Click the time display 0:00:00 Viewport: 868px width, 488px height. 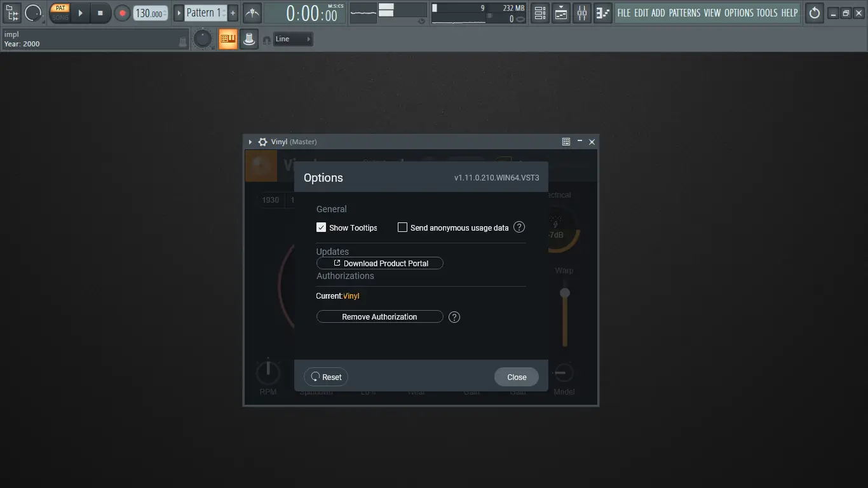coord(312,13)
